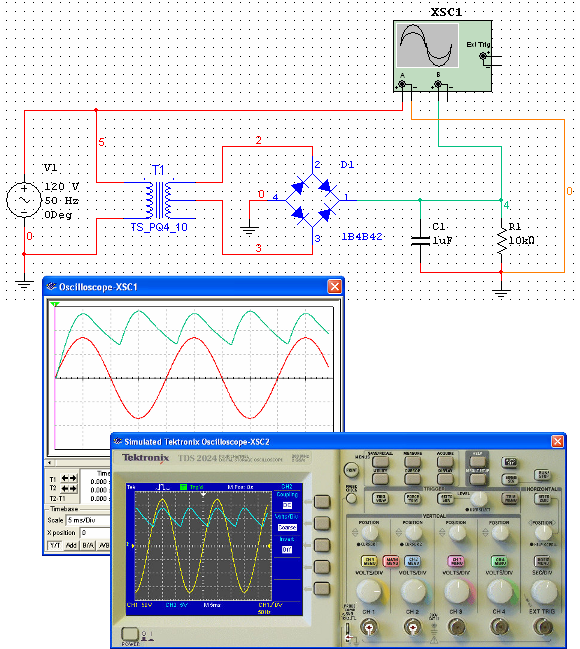Click the CH 1 BNC input connector

click(x=369, y=627)
